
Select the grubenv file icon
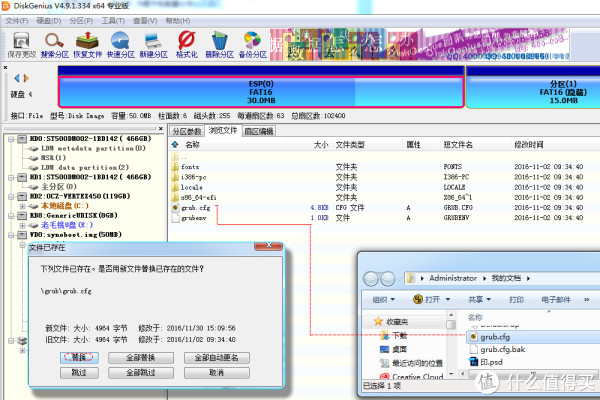tap(175, 218)
